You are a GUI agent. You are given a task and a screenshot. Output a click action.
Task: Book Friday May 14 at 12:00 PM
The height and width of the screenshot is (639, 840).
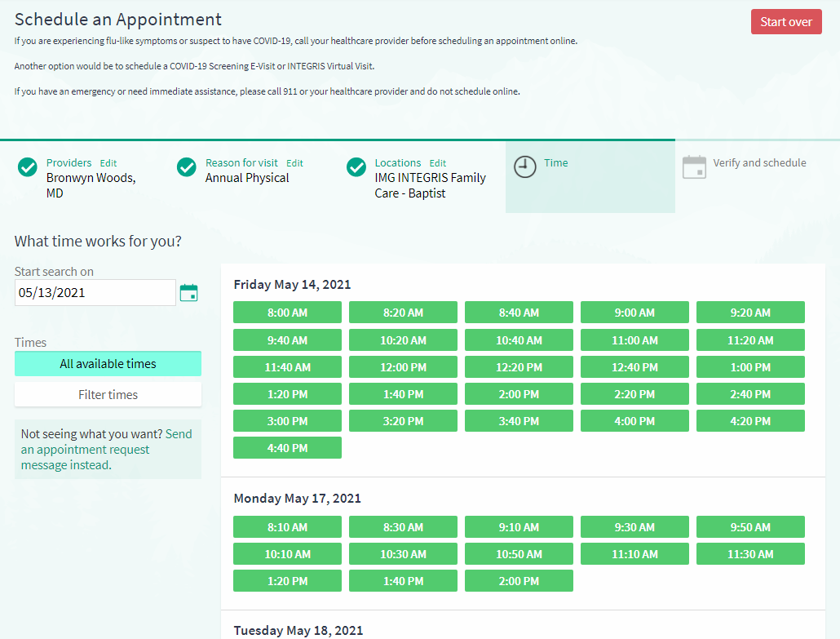pyautogui.click(x=403, y=367)
